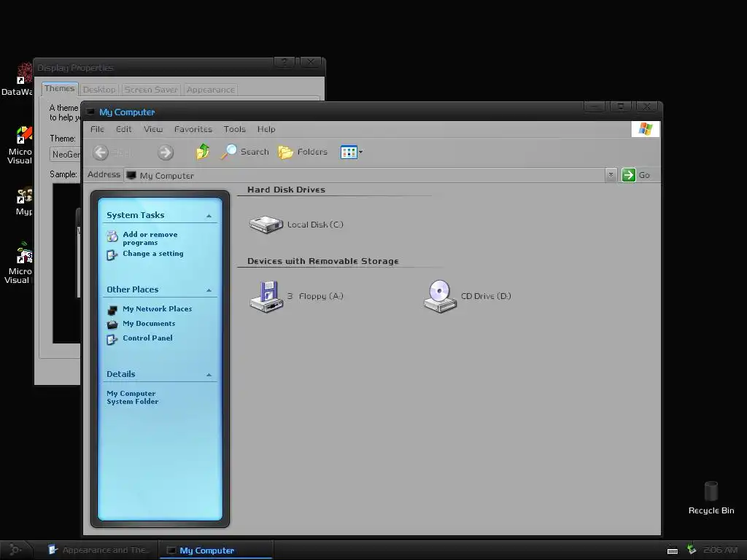
Task: Open the Edit menu
Action: pos(123,129)
